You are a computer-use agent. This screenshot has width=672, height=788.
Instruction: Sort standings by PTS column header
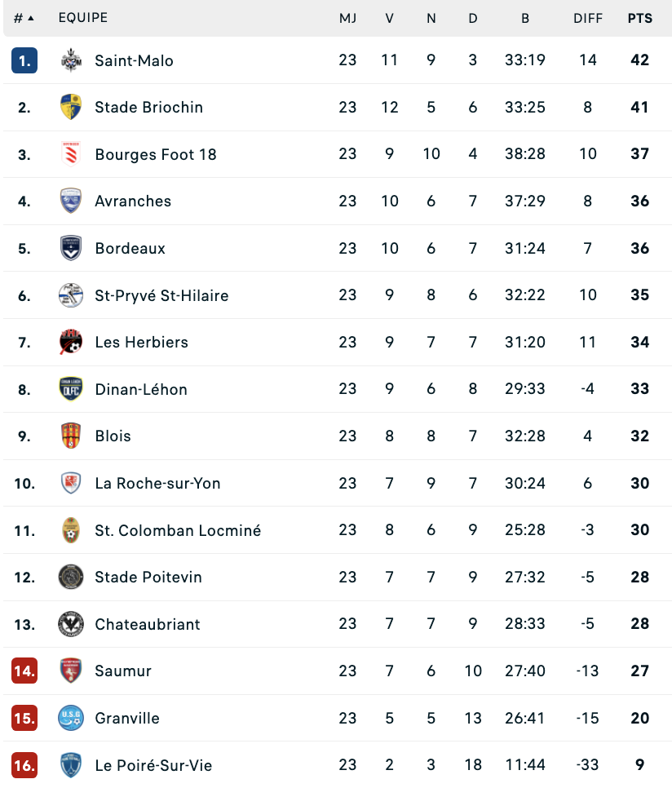[640, 18]
